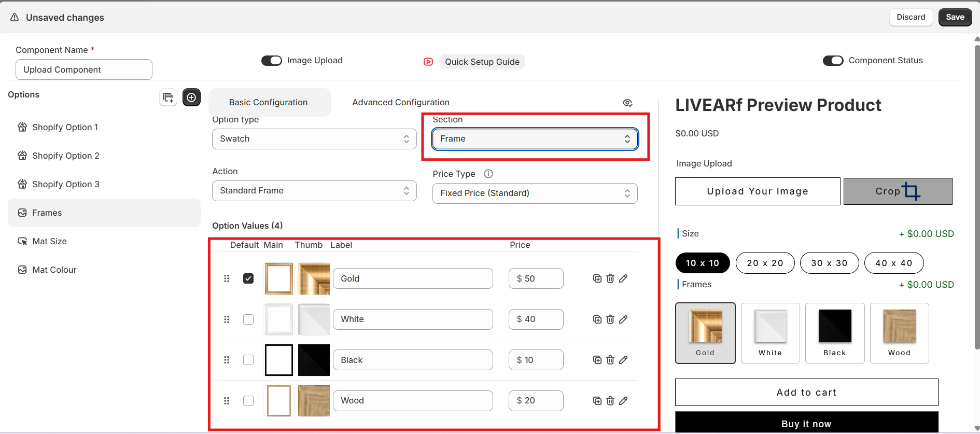Check the default checkbox for Black
Image resolution: width=980 pixels, height=434 pixels.
248,360
